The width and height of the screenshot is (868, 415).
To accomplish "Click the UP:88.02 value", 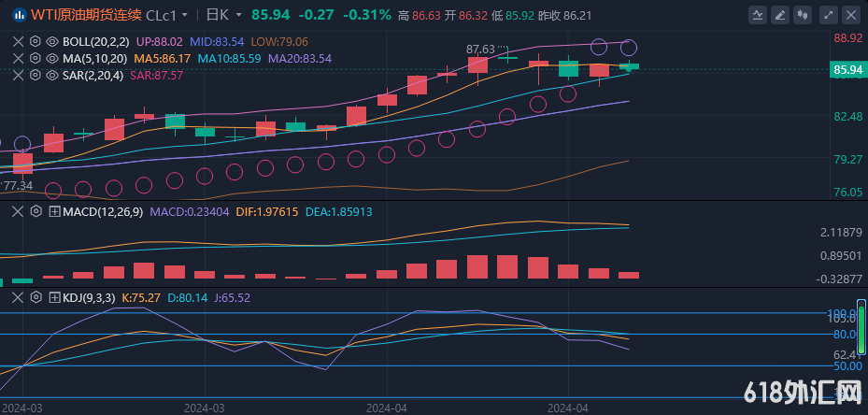I will (160, 41).
